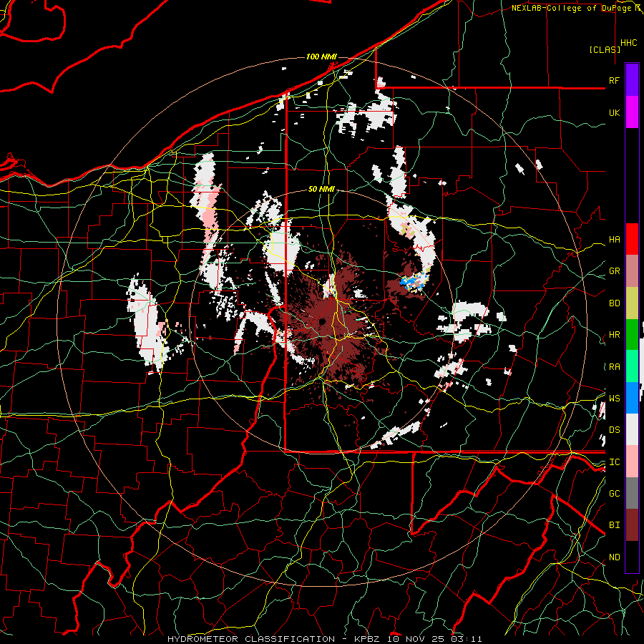The image size is (644, 644).
Task: Click the DS legend label
Action: click(614, 430)
